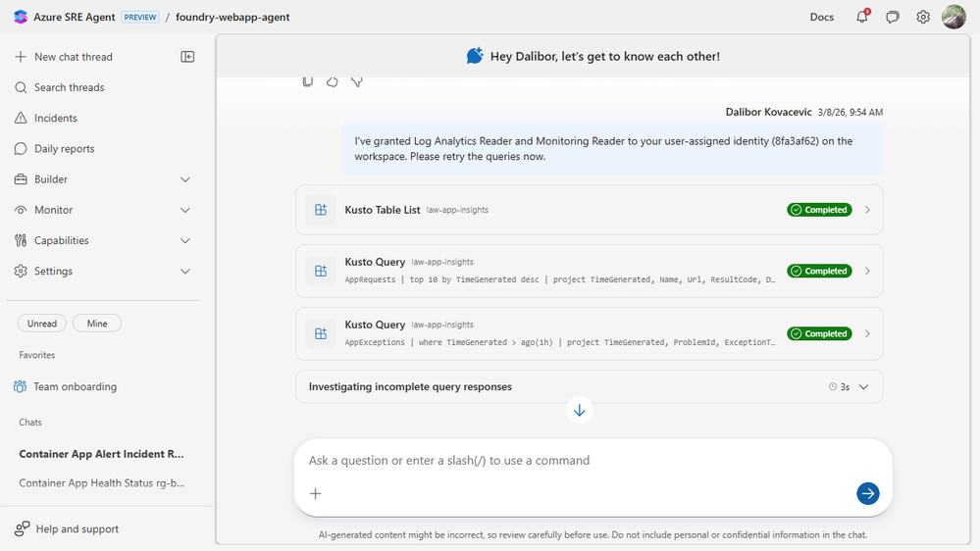This screenshot has width=980, height=551.
Task: Give thumbs up to the response
Action: pos(332,81)
